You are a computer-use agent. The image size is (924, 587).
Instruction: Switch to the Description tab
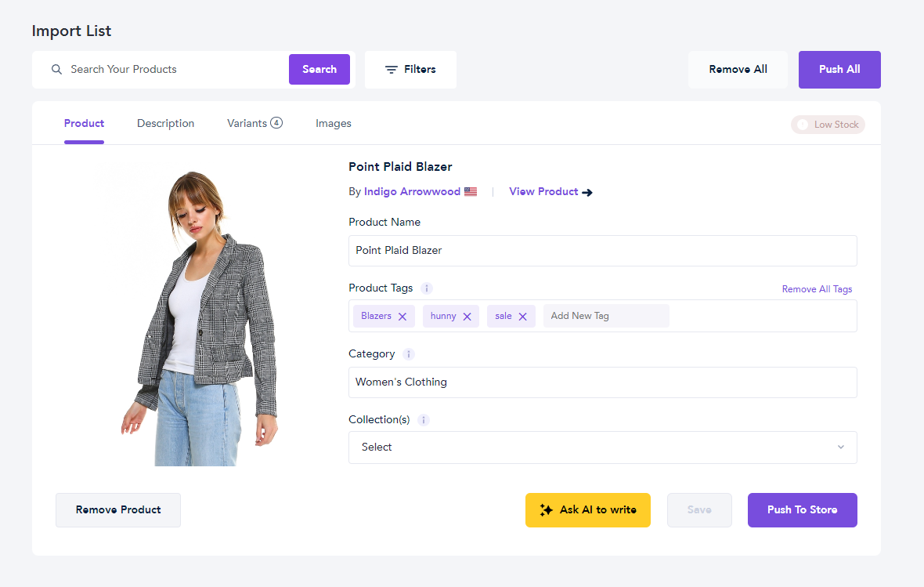(x=165, y=123)
